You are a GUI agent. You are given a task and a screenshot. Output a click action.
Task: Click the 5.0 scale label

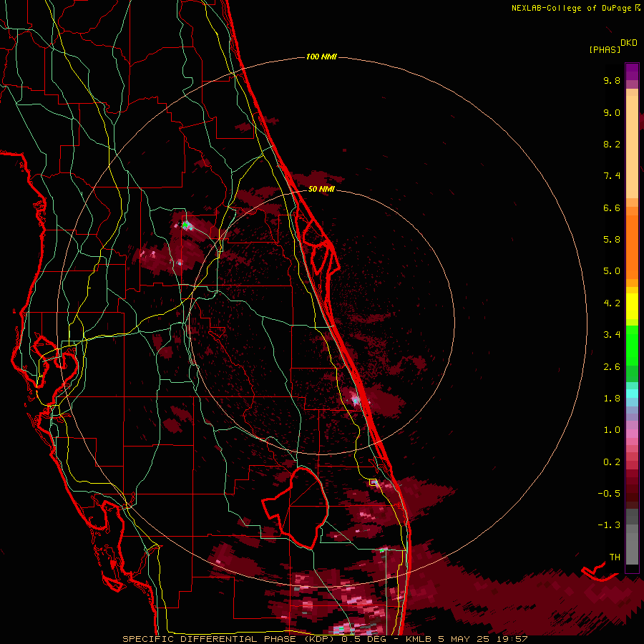(612, 271)
